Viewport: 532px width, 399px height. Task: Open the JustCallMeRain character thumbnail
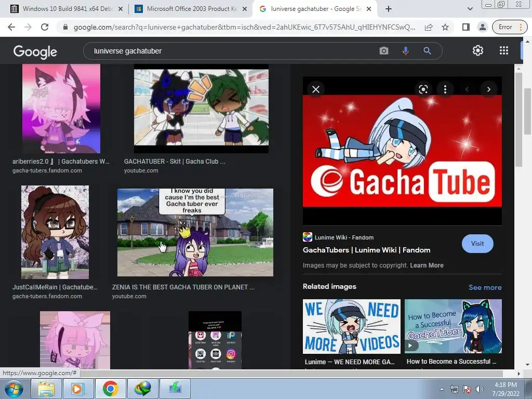pyautogui.click(x=55, y=232)
